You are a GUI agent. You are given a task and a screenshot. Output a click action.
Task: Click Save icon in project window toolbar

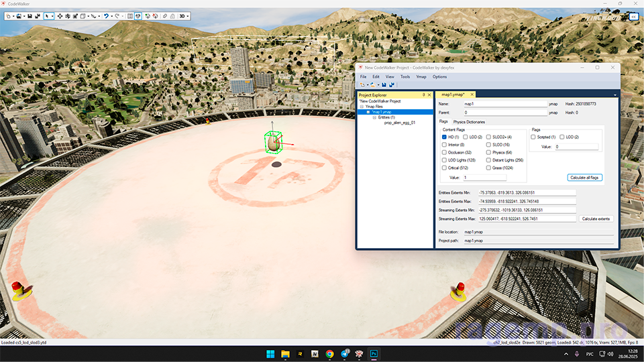pyautogui.click(x=384, y=85)
